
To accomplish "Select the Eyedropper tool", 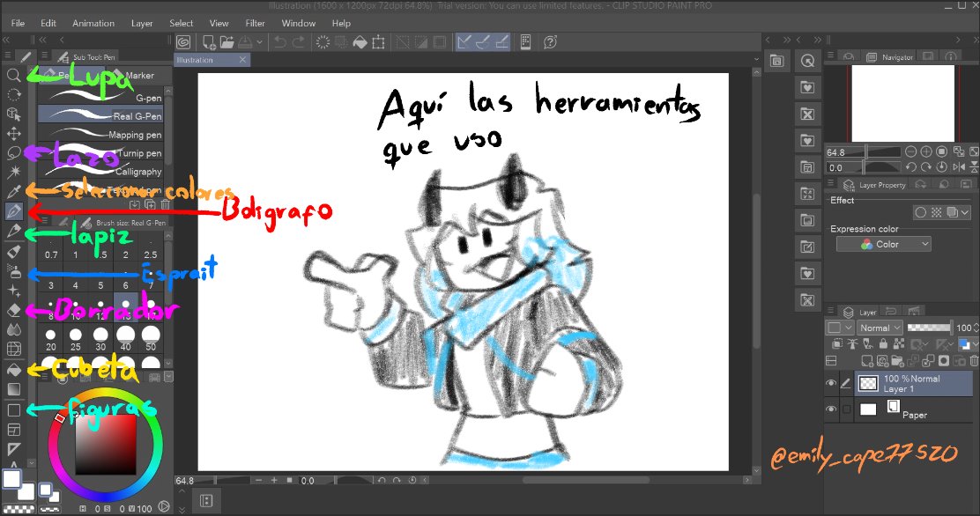I will [x=14, y=192].
